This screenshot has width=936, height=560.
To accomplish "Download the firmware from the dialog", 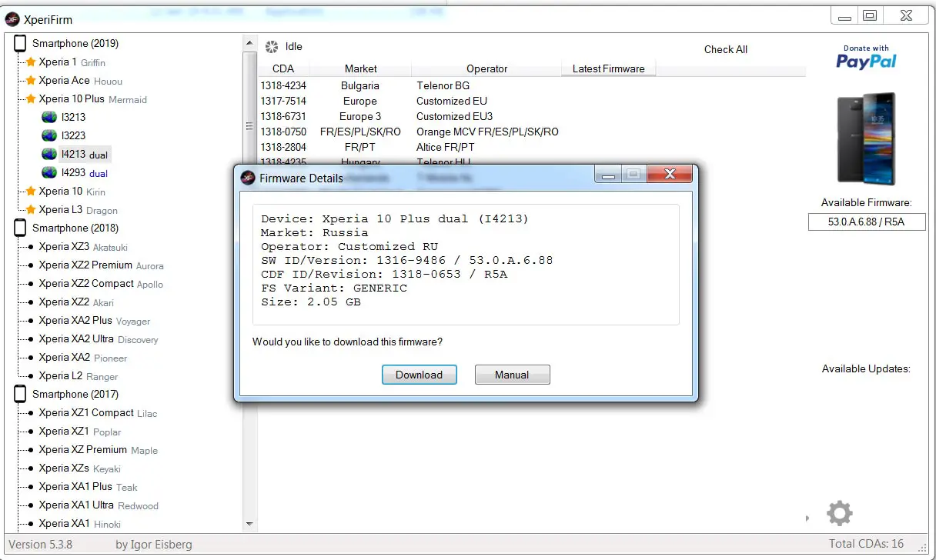I will (420, 375).
